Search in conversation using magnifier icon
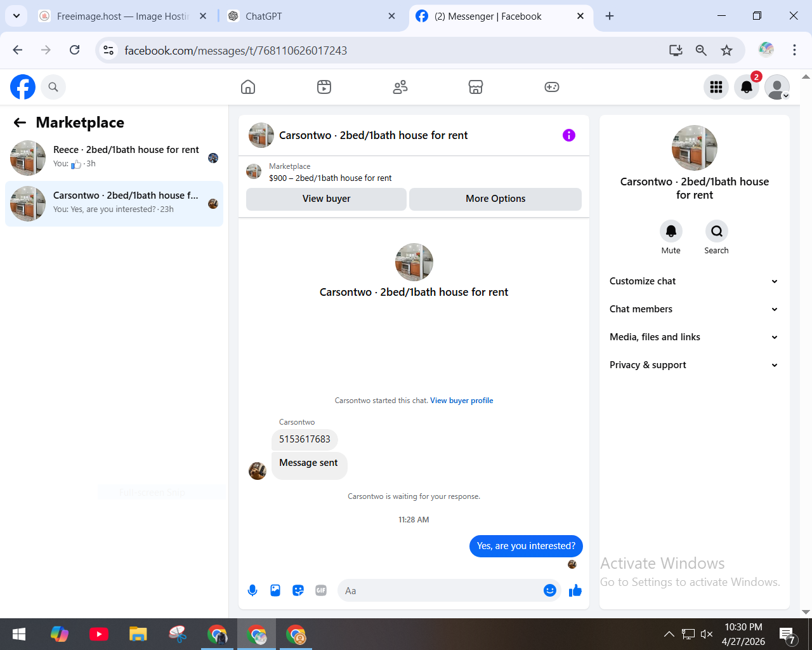The height and width of the screenshot is (650, 812). [717, 231]
